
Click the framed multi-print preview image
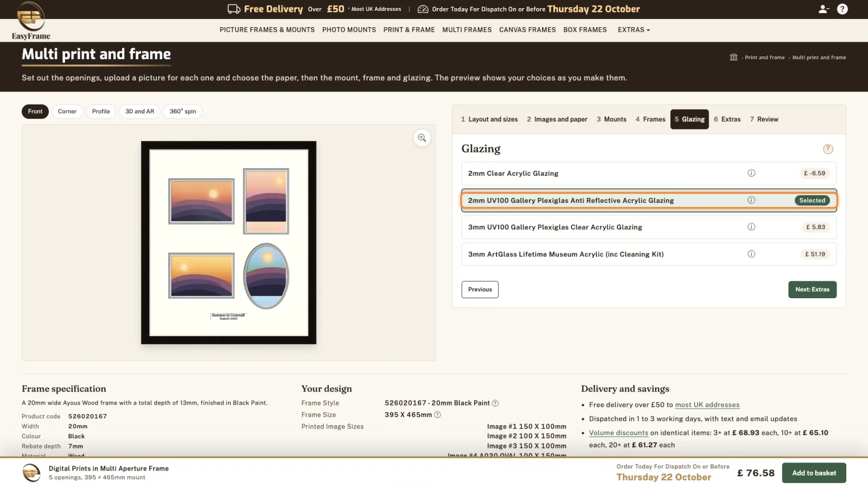[x=228, y=242]
